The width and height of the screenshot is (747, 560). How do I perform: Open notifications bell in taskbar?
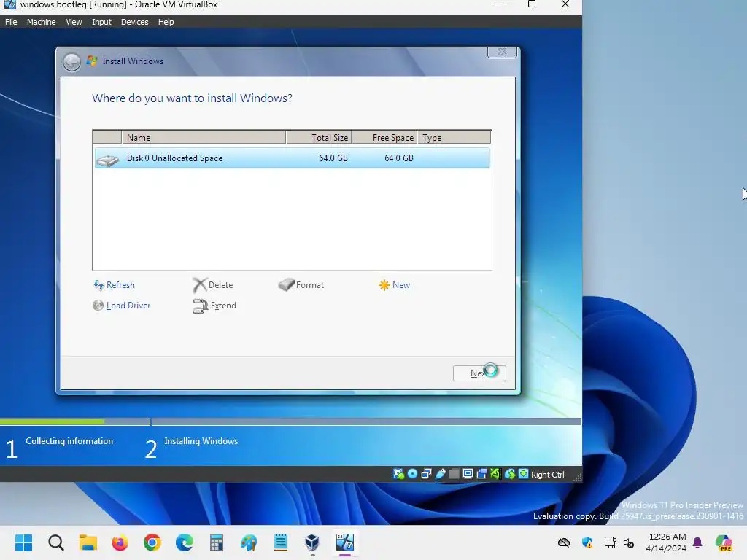[x=697, y=542]
